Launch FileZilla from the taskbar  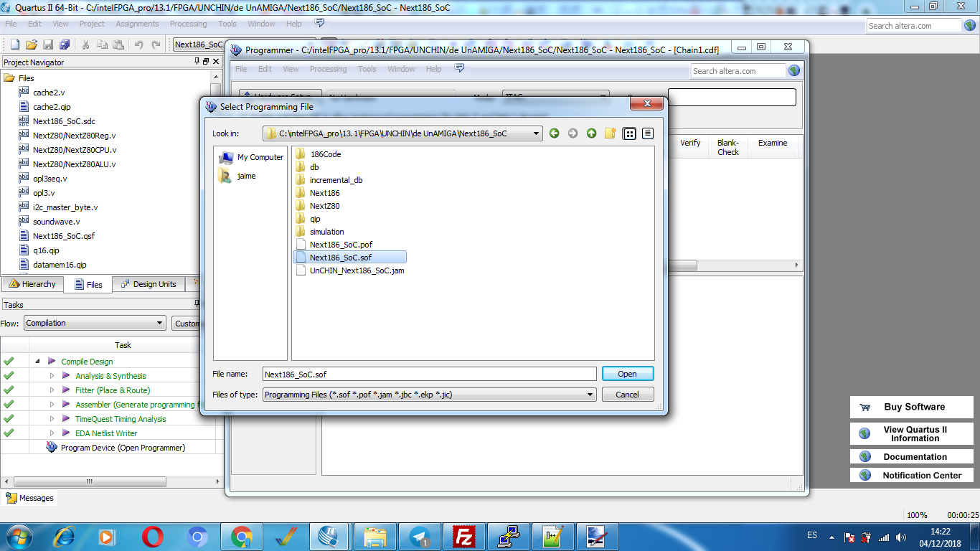coord(464,537)
